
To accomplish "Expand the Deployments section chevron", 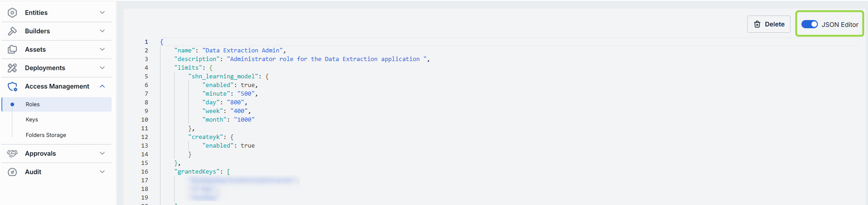I will tap(102, 68).
